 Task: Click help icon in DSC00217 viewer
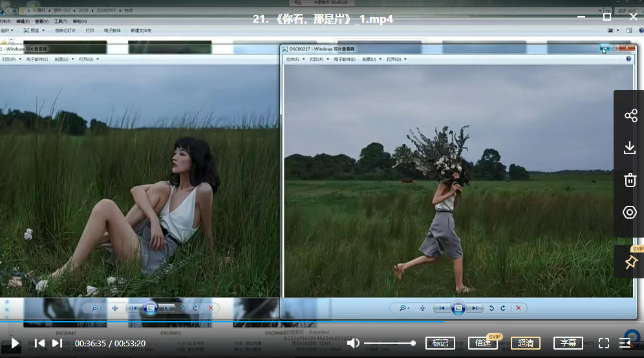click(628, 59)
